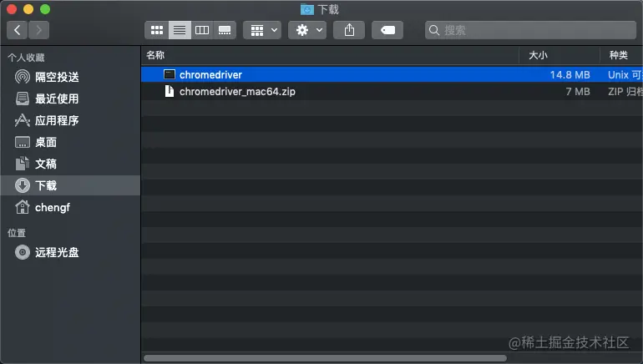Click the Desktop icon in sidebar
Viewport: 643px width, 364px height.
point(23,142)
